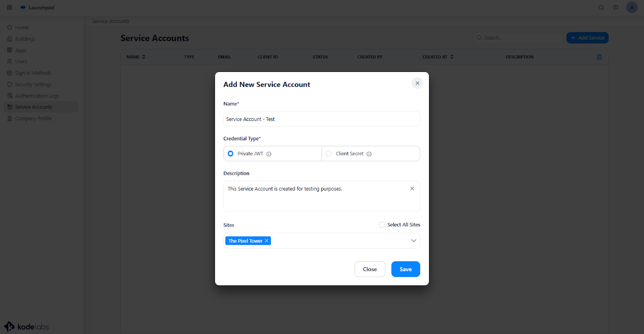Viewport: 644px width, 334px height.
Task: Select the Private JWT radio option
Action: coord(231,154)
